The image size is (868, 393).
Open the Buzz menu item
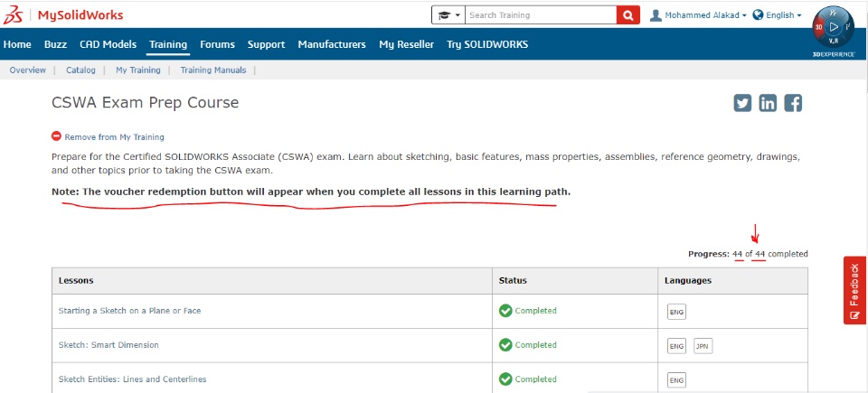coord(55,44)
